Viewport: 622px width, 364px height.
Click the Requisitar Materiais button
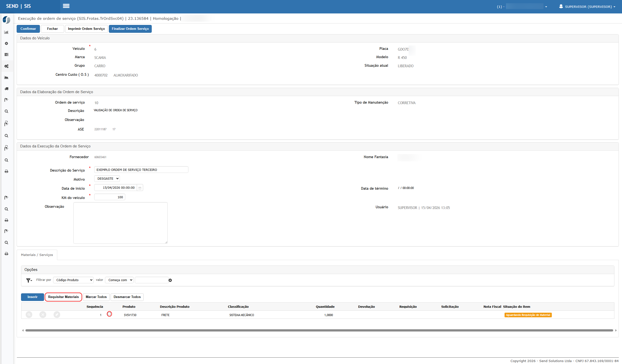(63, 297)
